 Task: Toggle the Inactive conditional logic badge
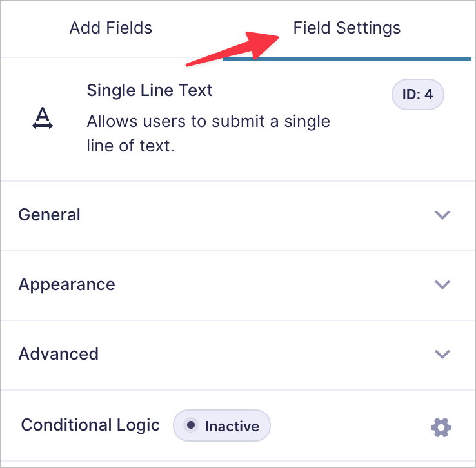click(222, 425)
